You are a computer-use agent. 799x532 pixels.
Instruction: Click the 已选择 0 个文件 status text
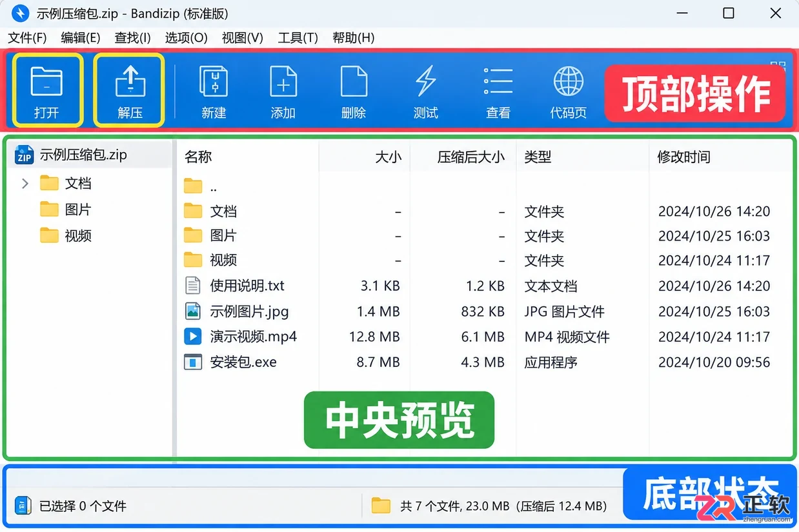pos(83,506)
